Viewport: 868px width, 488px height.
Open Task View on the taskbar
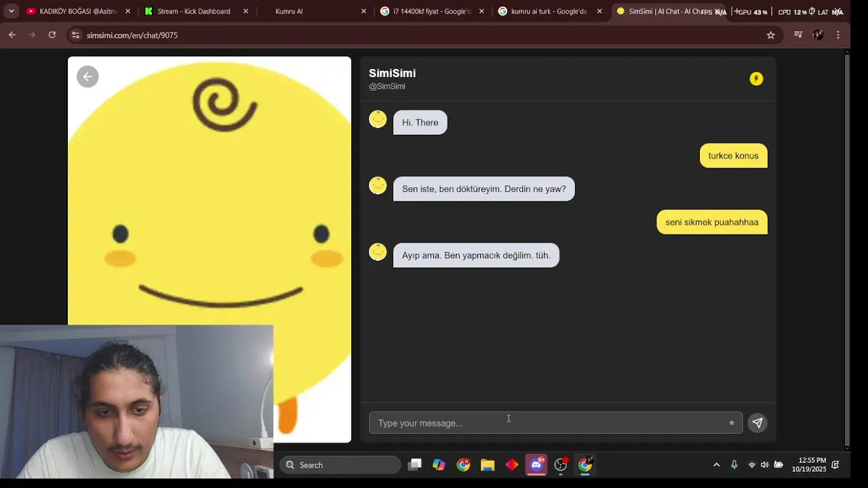(415, 465)
